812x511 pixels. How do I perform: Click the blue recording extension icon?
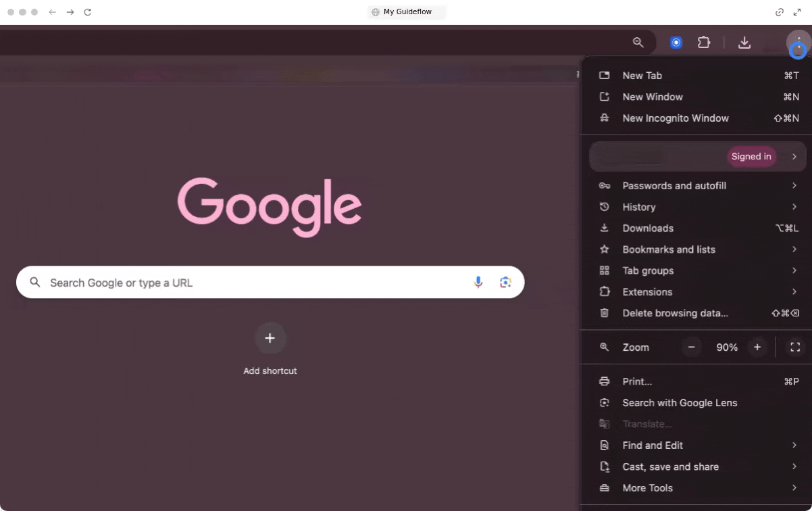tap(676, 43)
